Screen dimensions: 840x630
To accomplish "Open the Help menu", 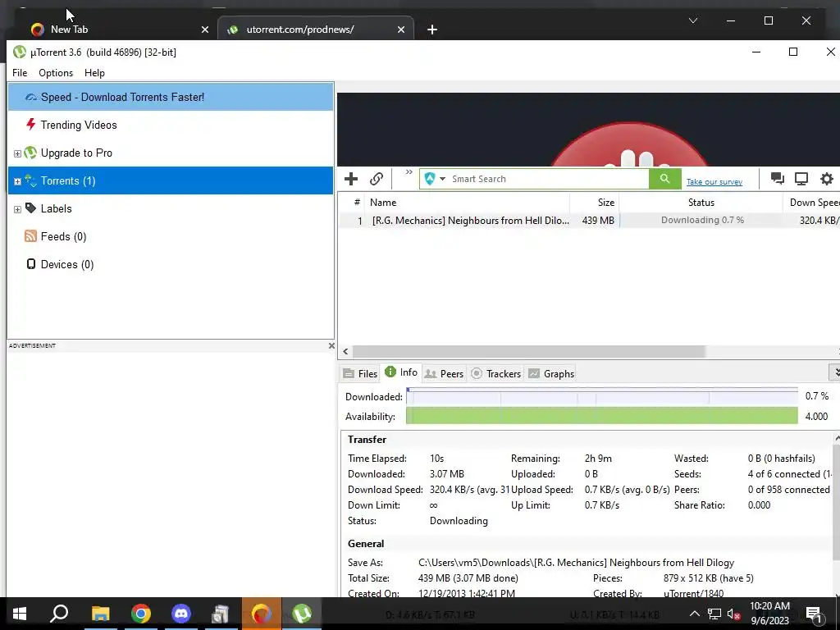I will 95,73.
